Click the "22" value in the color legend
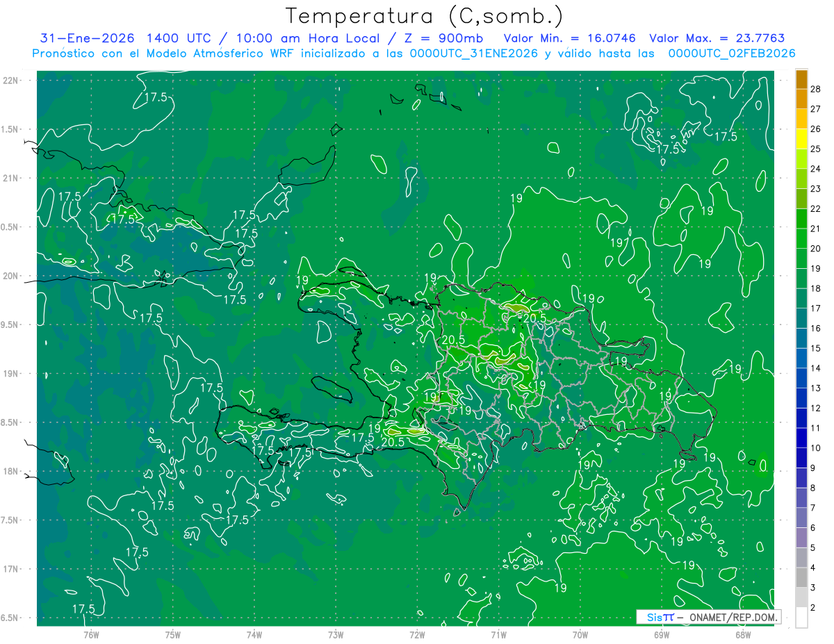 [815, 208]
